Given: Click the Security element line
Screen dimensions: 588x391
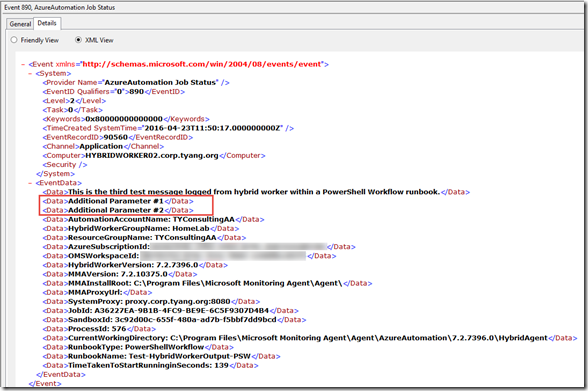Looking at the screenshot, I should pyautogui.click(x=65, y=165).
